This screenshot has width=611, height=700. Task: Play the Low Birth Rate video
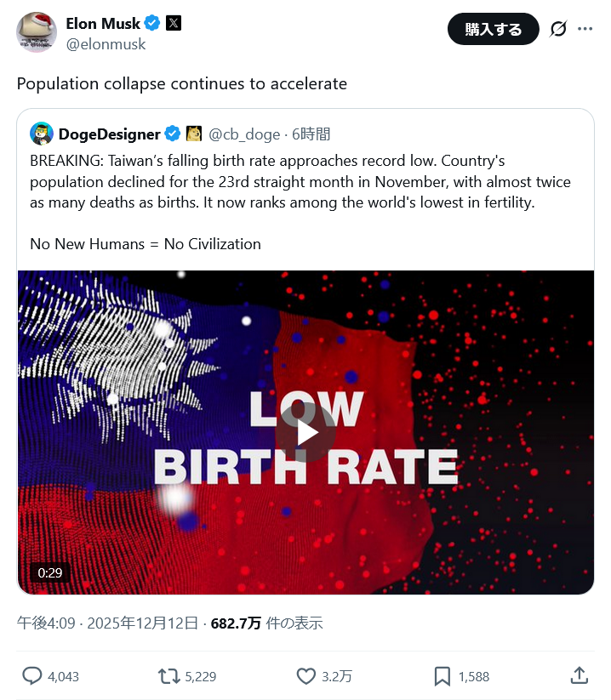coord(305,432)
